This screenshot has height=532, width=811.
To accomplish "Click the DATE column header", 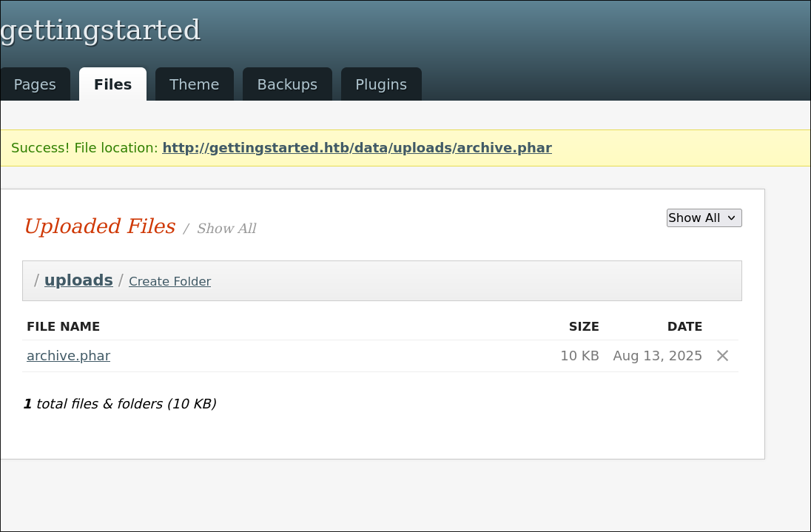I will pyautogui.click(x=684, y=326).
